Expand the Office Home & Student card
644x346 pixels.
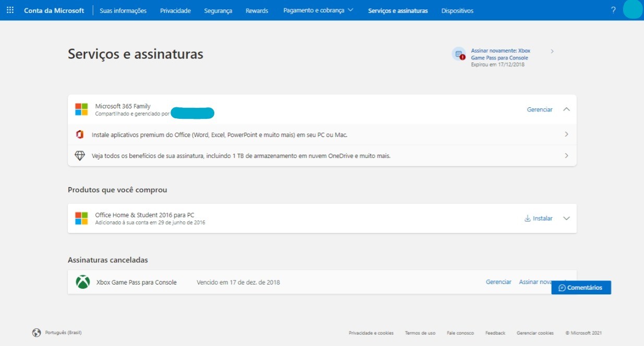pyautogui.click(x=567, y=218)
